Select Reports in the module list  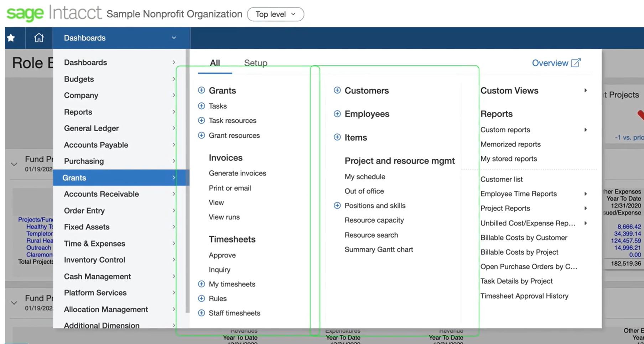[120, 112]
